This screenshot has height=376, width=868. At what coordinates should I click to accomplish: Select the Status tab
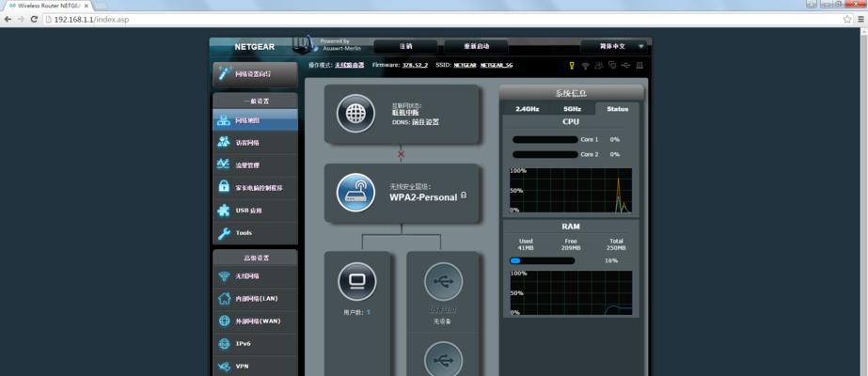pyautogui.click(x=617, y=109)
